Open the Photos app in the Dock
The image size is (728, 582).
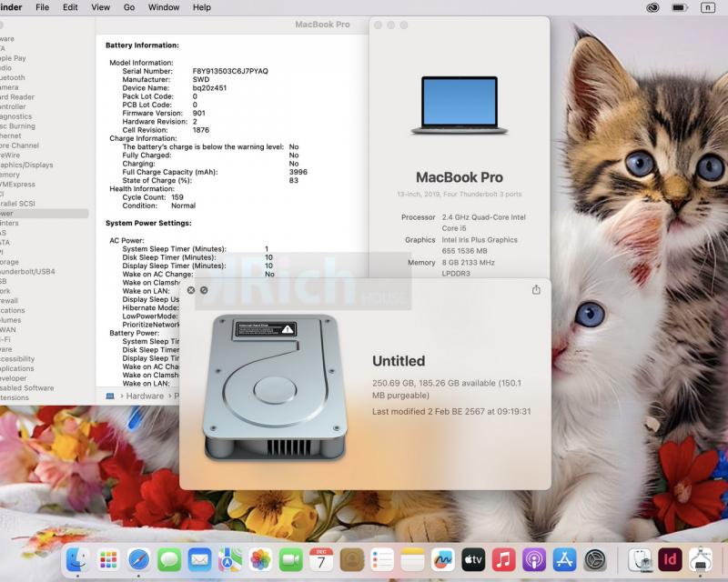tap(260, 559)
